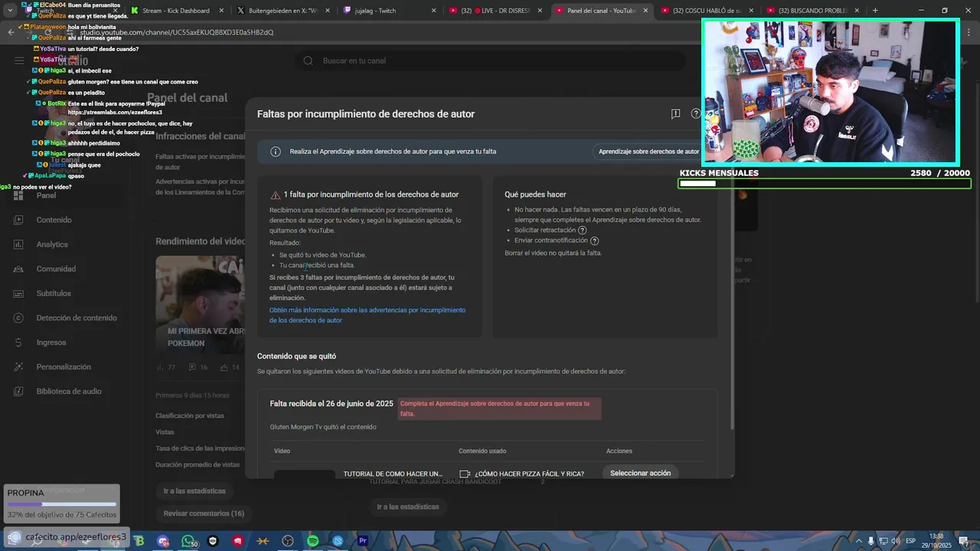Click the taskbar clock showing 13:38
The height and width of the screenshot is (551, 980).
tap(936, 540)
